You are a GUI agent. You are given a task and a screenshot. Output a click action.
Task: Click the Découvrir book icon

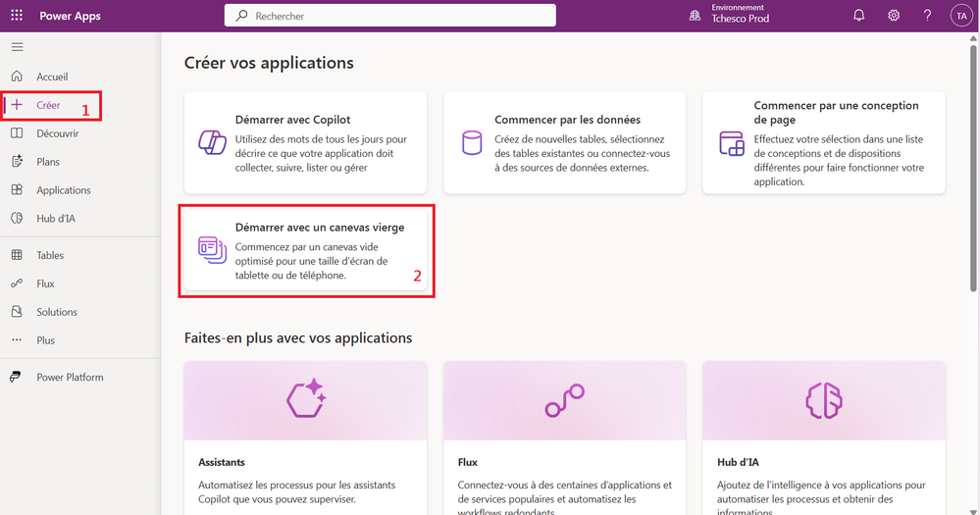(x=17, y=133)
